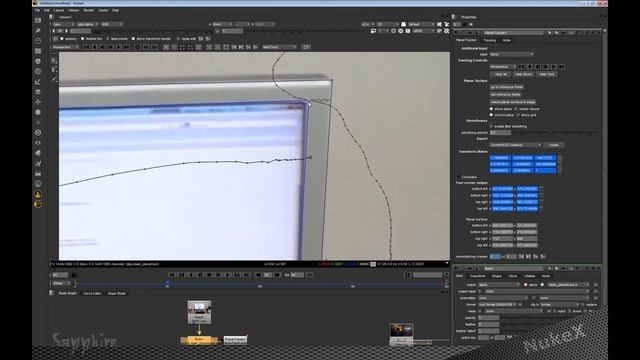Toggle the correct plane checkbox
This screenshot has width=640, height=360.
coord(491,115)
